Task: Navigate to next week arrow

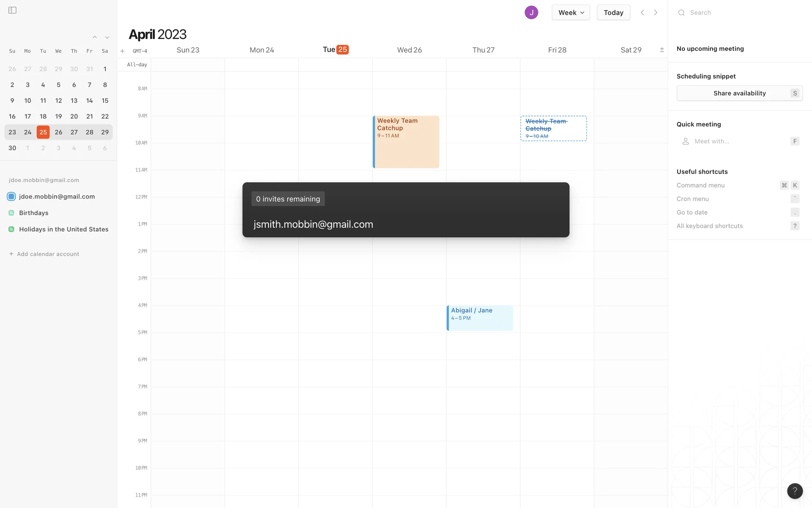Action: [656, 13]
